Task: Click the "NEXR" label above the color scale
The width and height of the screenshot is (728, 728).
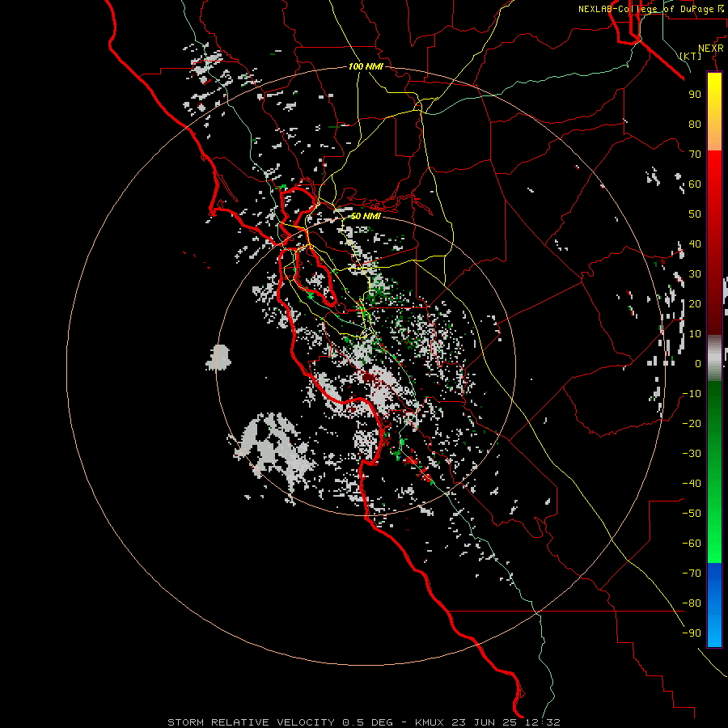Action: (710, 49)
